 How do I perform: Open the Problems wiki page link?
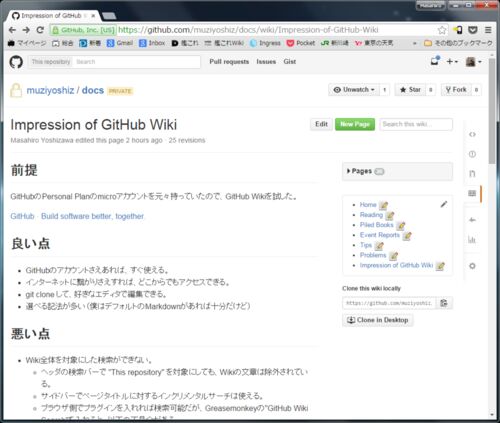pos(373,255)
